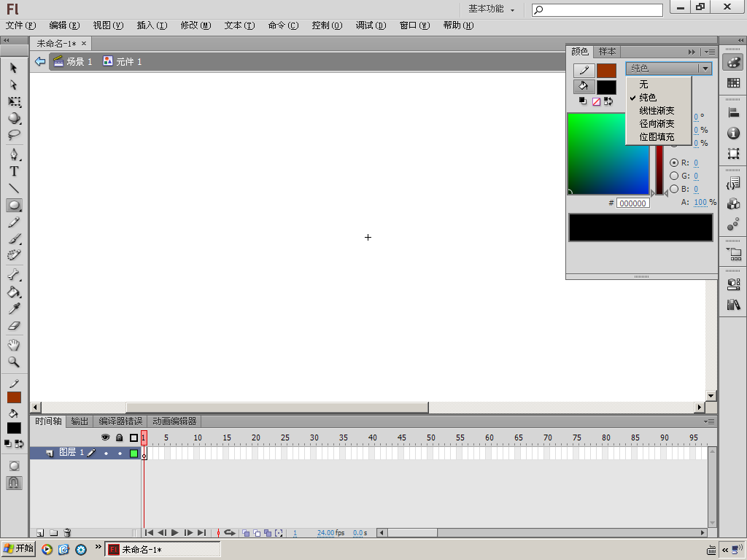Image resolution: width=747 pixels, height=560 pixels.
Task: Click the fill color black swatch in color panel
Action: click(606, 87)
